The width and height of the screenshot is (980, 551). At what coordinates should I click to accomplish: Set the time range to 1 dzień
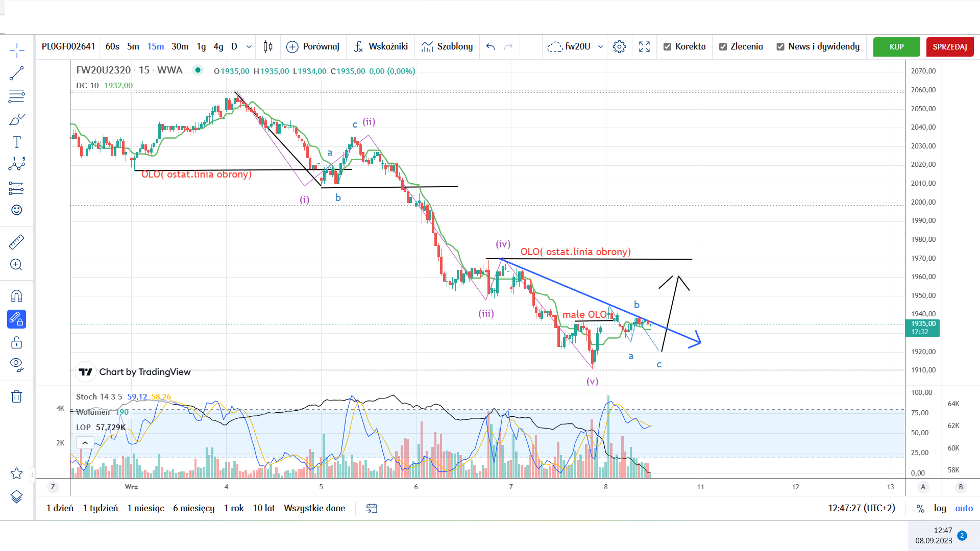(60, 509)
